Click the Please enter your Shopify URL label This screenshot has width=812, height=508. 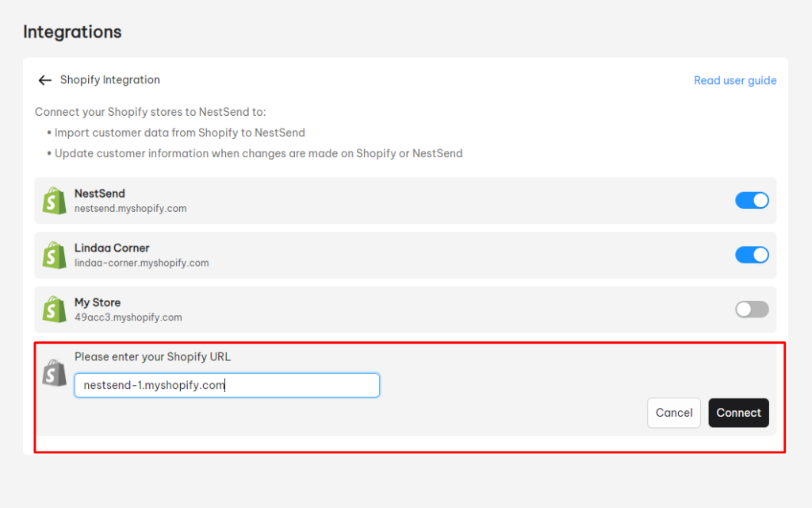(x=152, y=356)
